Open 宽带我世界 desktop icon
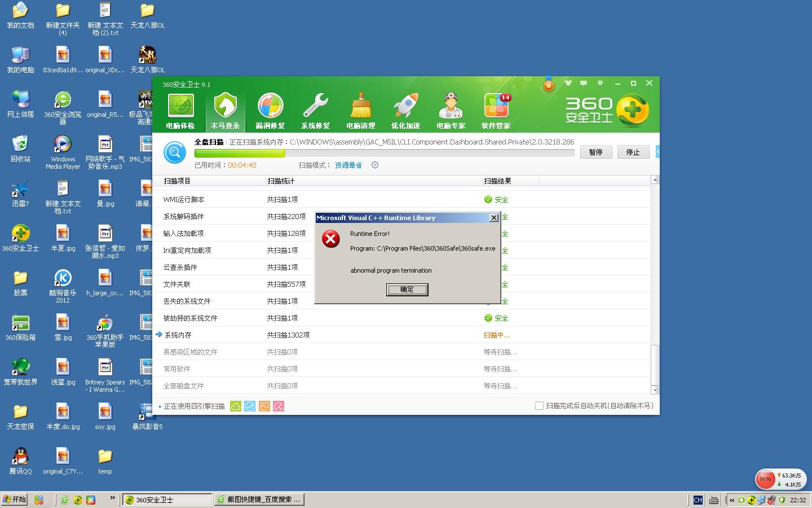This screenshot has width=812, height=508. [x=20, y=371]
